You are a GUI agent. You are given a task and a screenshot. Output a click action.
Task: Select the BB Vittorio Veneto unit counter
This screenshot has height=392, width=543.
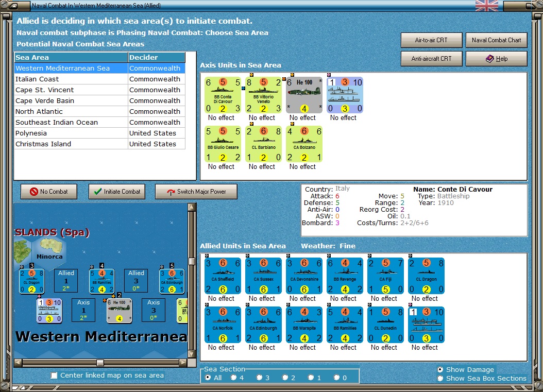coord(264,95)
